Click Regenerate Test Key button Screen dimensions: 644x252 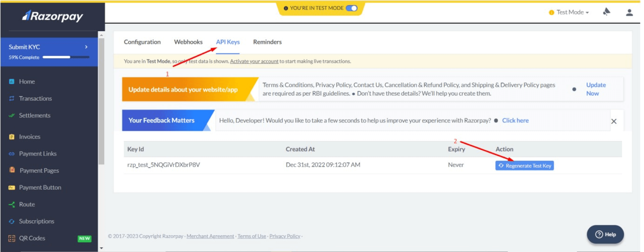click(x=524, y=166)
